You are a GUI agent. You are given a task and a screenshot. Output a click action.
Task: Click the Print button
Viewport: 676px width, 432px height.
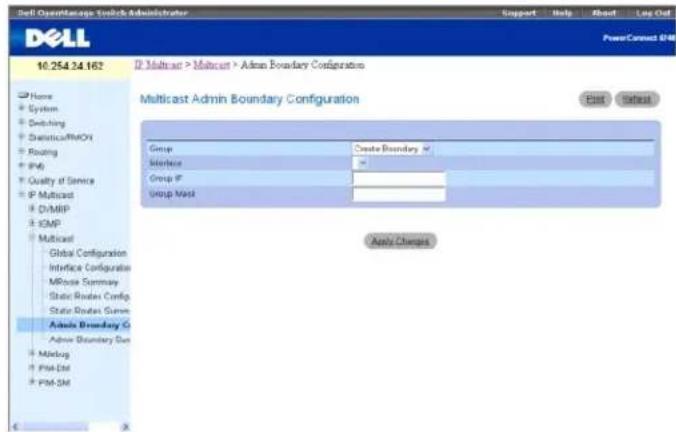(x=595, y=99)
